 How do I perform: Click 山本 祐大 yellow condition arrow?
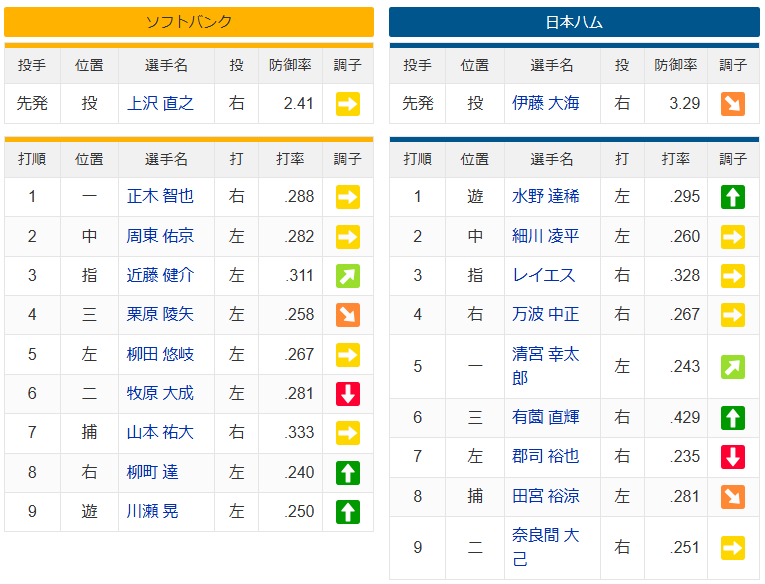coord(348,433)
